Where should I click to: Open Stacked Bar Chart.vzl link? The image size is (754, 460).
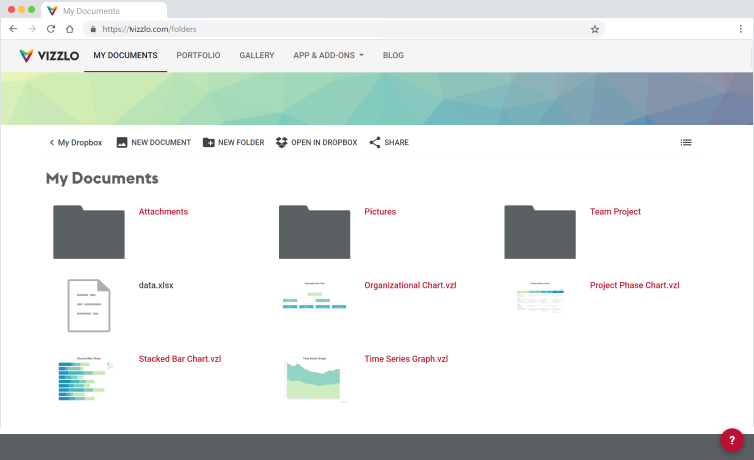click(x=180, y=359)
